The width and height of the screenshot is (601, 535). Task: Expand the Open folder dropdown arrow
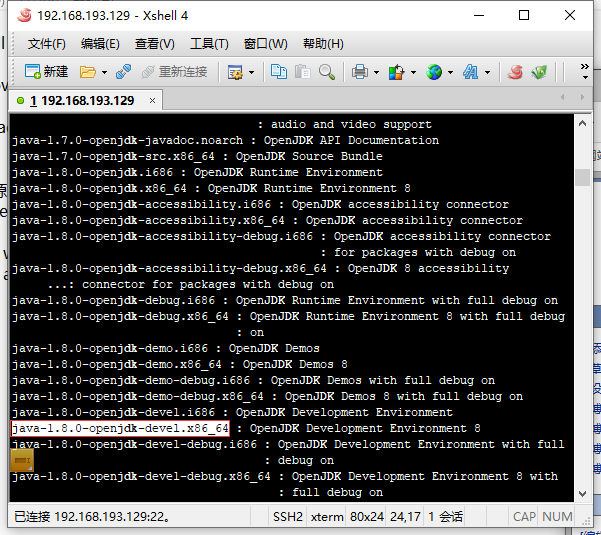[104, 72]
